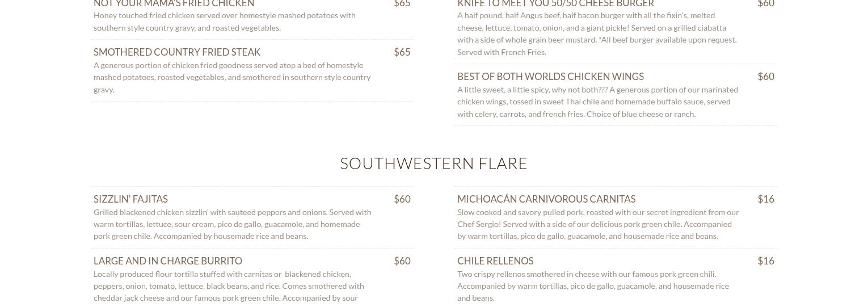This screenshot has height=307, width=868.
Task: Click the Chile Rellenos $16 price
Action: pyautogui.click(x=765, y=261)
